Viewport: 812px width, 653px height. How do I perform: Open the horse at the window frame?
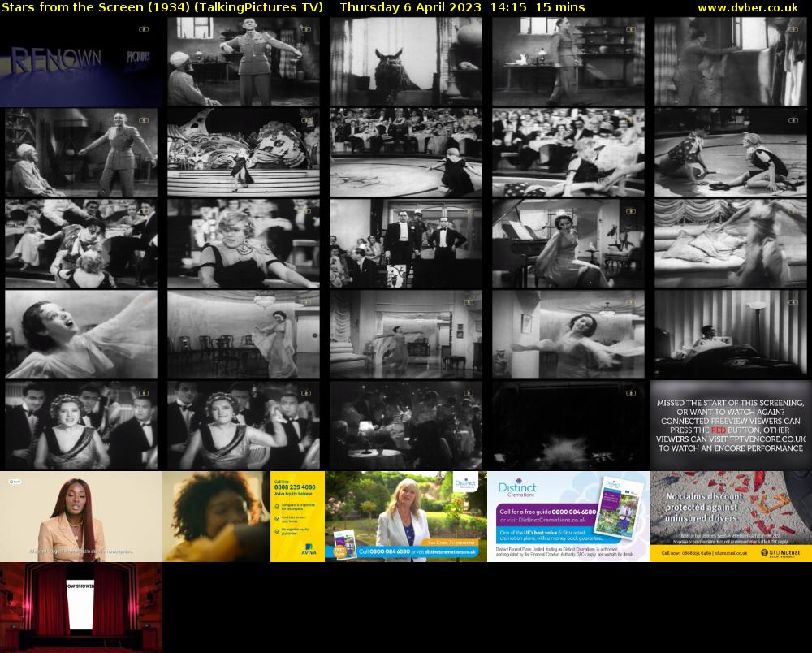[406, 62]
